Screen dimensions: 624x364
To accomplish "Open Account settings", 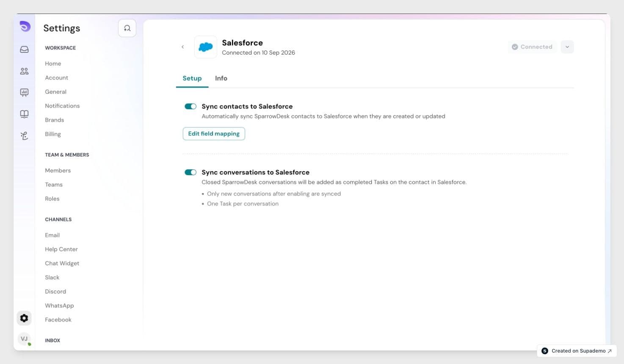I will coord(56,78).
